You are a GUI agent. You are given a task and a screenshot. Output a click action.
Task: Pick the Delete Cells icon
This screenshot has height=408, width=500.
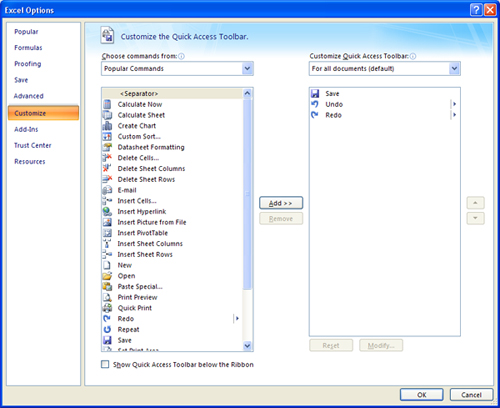pyautogui.click(x=107, y=158)
